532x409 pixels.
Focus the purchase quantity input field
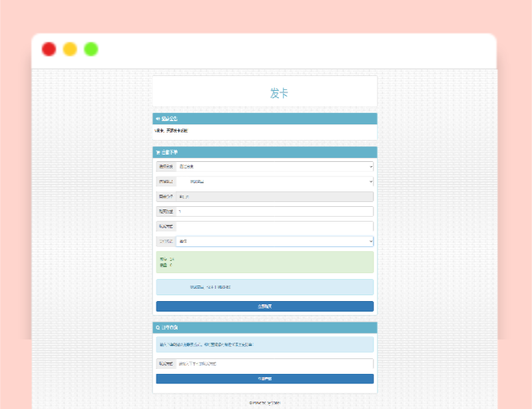point(274,212)
